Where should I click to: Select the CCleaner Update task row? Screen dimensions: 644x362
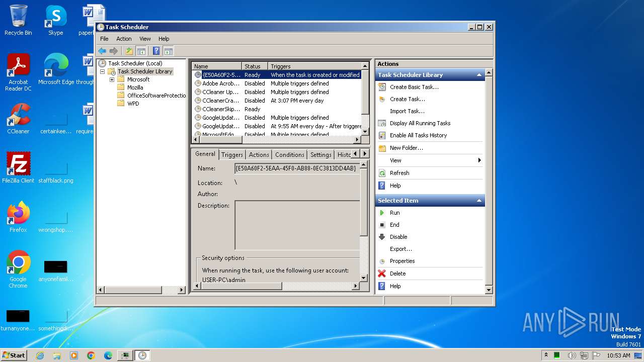[277, 92]
